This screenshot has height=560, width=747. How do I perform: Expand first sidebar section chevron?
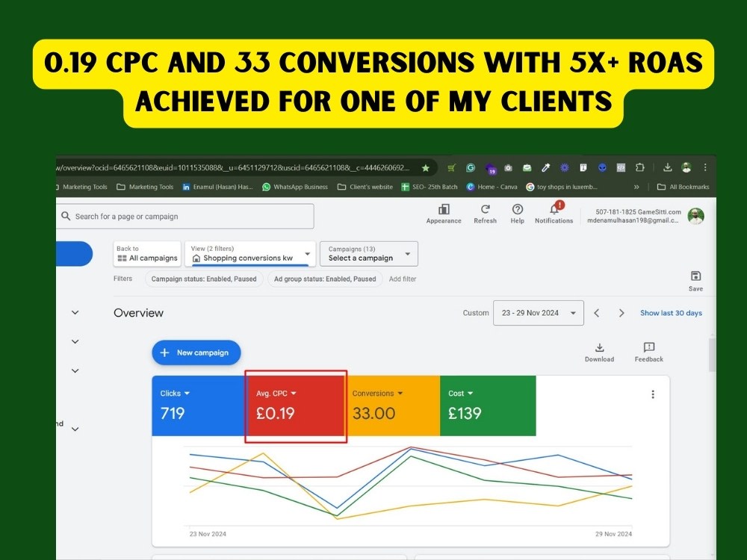[75, 312]
